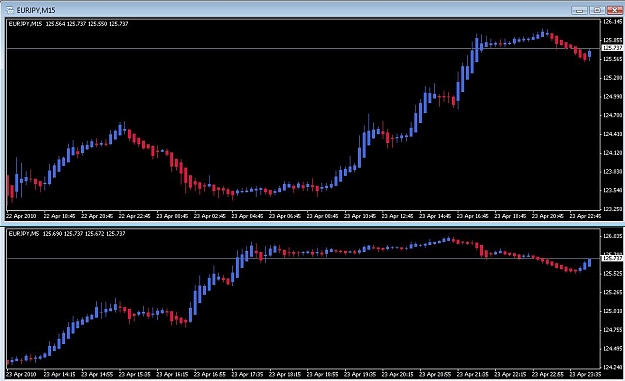Viewport: 625px width, 381px height.
Task: Click the 22 Apr 22:45 time label
Action: click(x=134, y=216)
